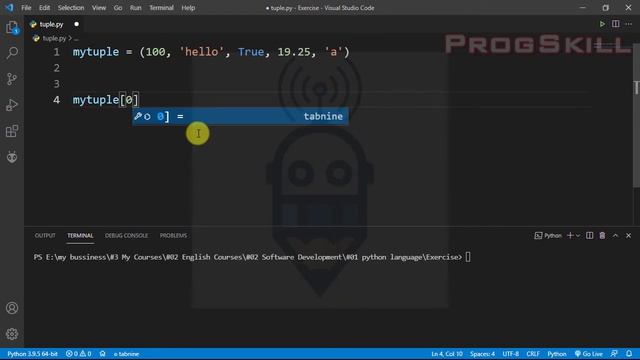Click the VS Code logo icon
Image resolution: width=640 pixels, height=360 pixels.
point(9,8)
